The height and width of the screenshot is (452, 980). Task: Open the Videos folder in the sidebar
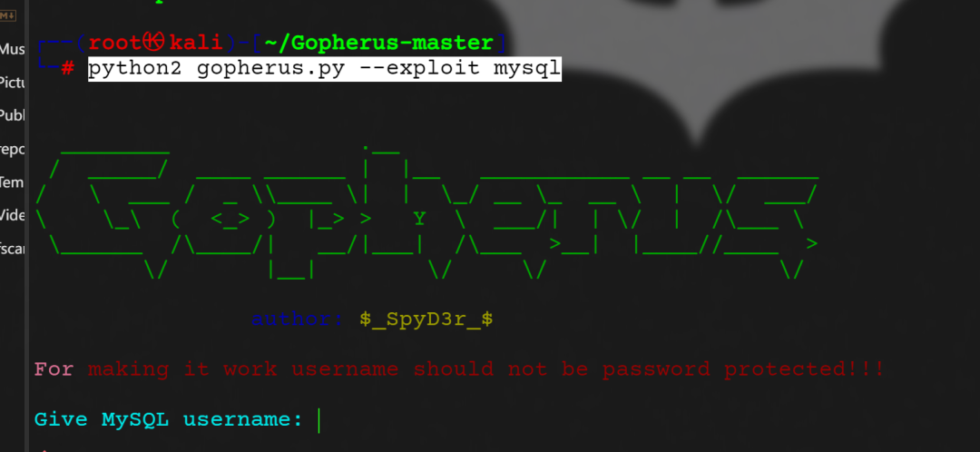12,216
